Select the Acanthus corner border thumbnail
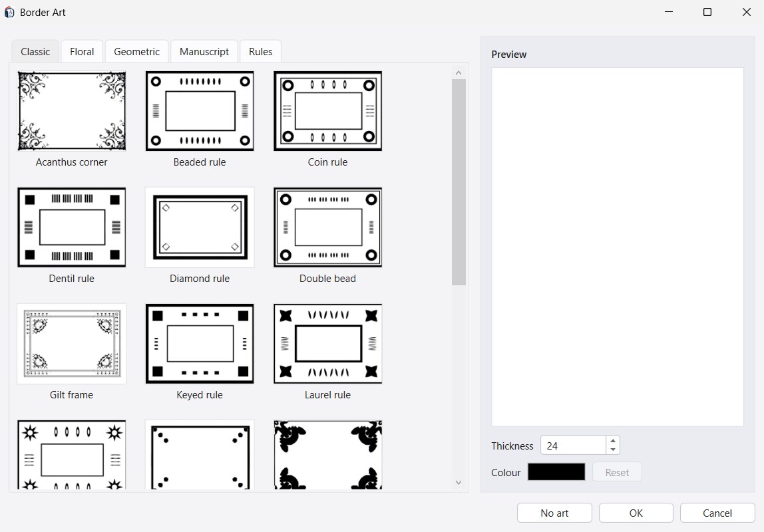Viewport: 764px width, 532px height. 72,111
